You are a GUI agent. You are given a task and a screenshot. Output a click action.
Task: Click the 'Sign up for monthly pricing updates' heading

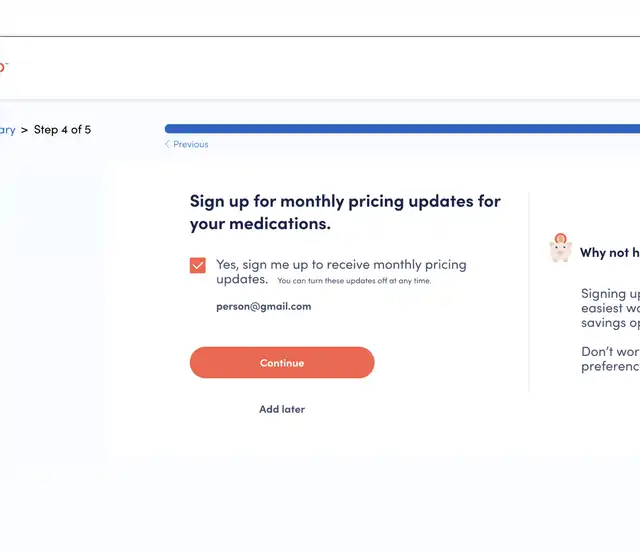tap(345, 212)
